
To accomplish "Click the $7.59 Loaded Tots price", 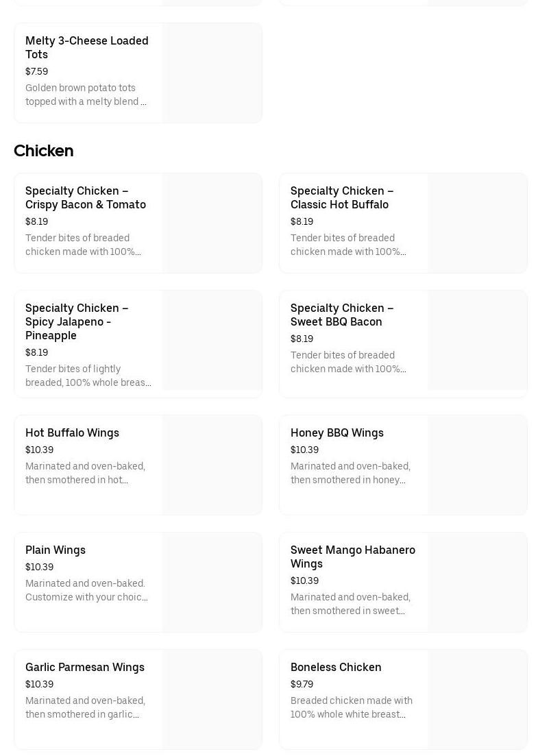I will (x=36, y=71).
